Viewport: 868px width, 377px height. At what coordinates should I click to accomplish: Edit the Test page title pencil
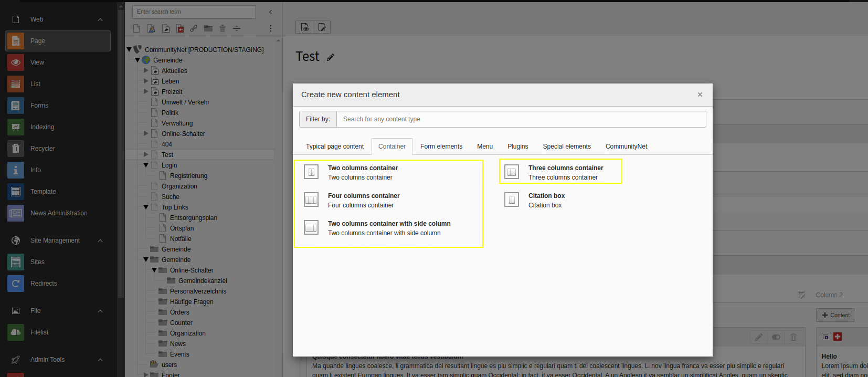pos(331,57)
